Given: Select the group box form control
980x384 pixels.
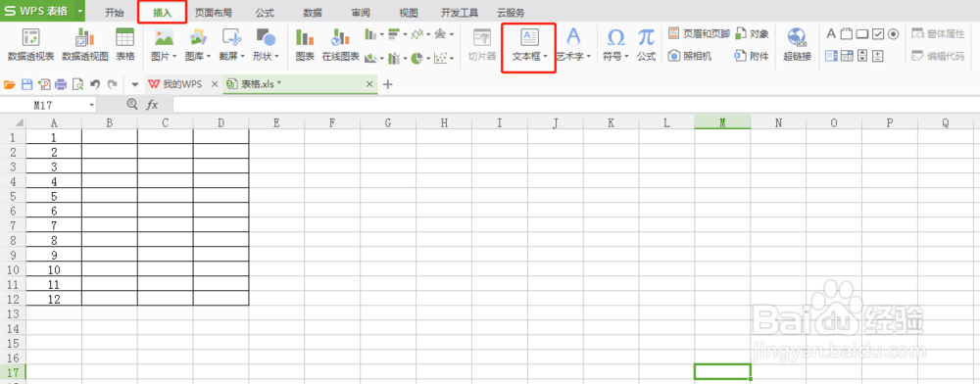Looking at the screenshot, I should (847, 33).
